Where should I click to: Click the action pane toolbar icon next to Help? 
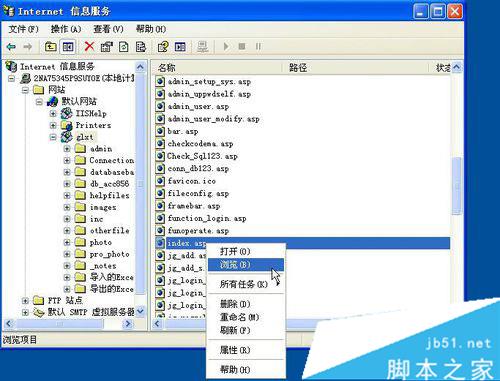point(180,47)
